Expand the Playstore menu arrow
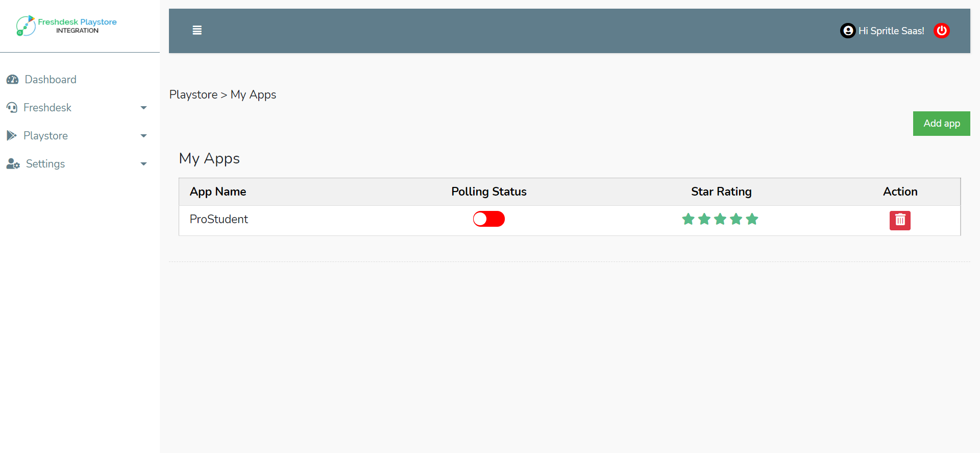Screen dimensions: 980x453 143,136
